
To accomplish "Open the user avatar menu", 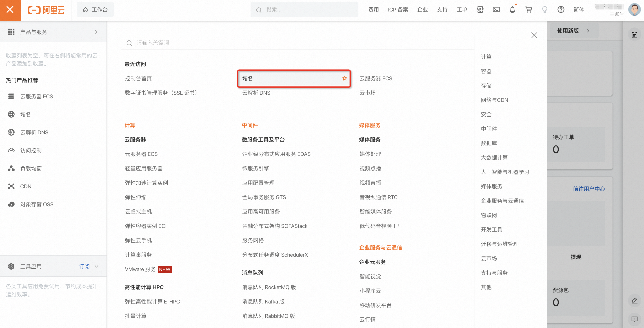I will click(634, 9).
